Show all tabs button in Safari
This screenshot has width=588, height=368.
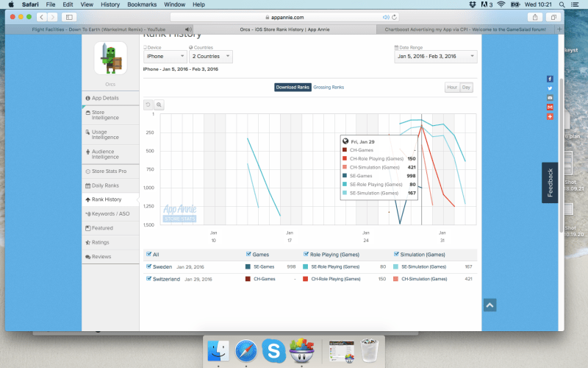coord(553,17)
